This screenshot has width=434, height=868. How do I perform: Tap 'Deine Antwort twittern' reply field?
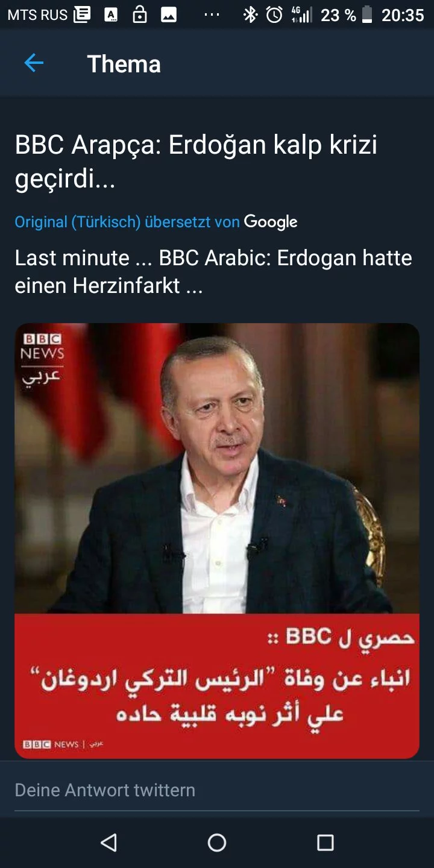[x=217, y=790]
